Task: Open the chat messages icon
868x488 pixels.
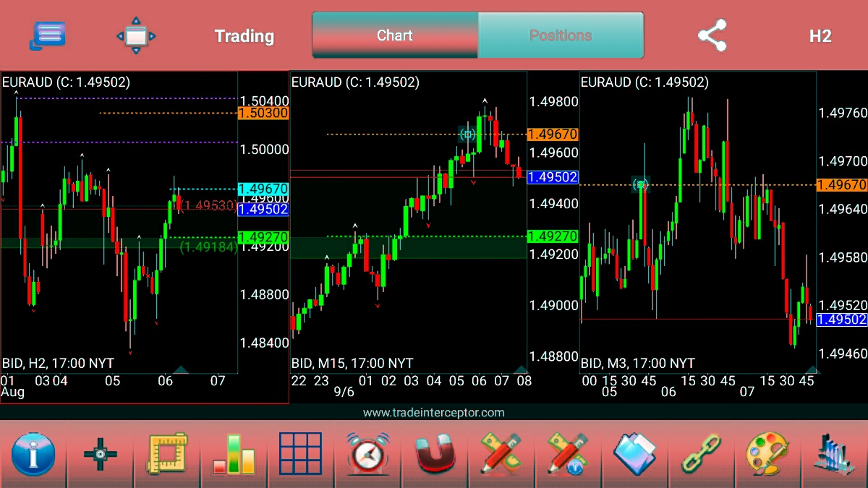Action: click(48, 35)
